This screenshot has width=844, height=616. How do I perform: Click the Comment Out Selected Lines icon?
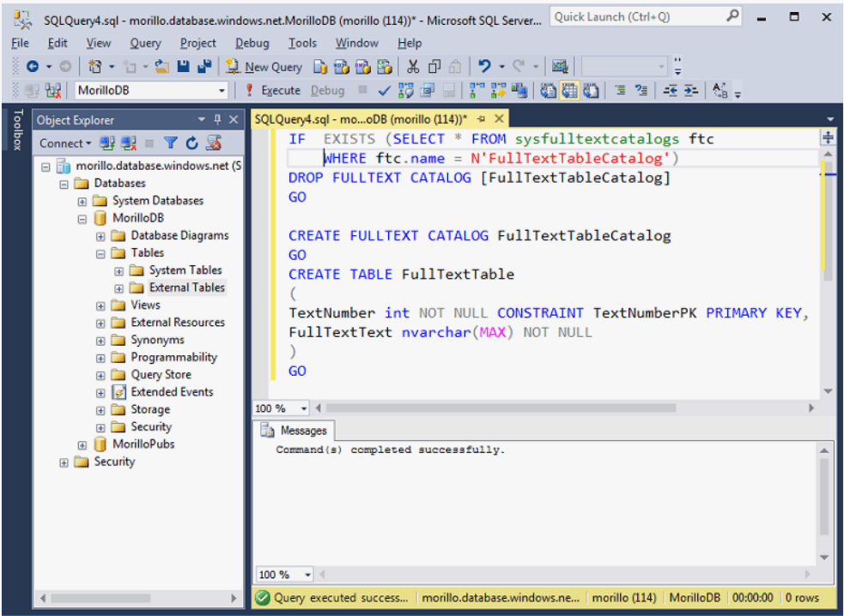click(x=620, y=90)
